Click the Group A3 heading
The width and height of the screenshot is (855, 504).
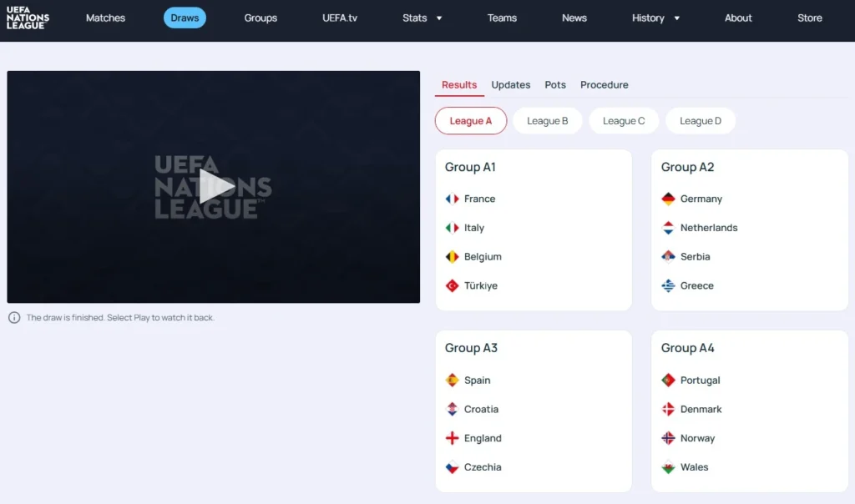(x=471, y=348)
